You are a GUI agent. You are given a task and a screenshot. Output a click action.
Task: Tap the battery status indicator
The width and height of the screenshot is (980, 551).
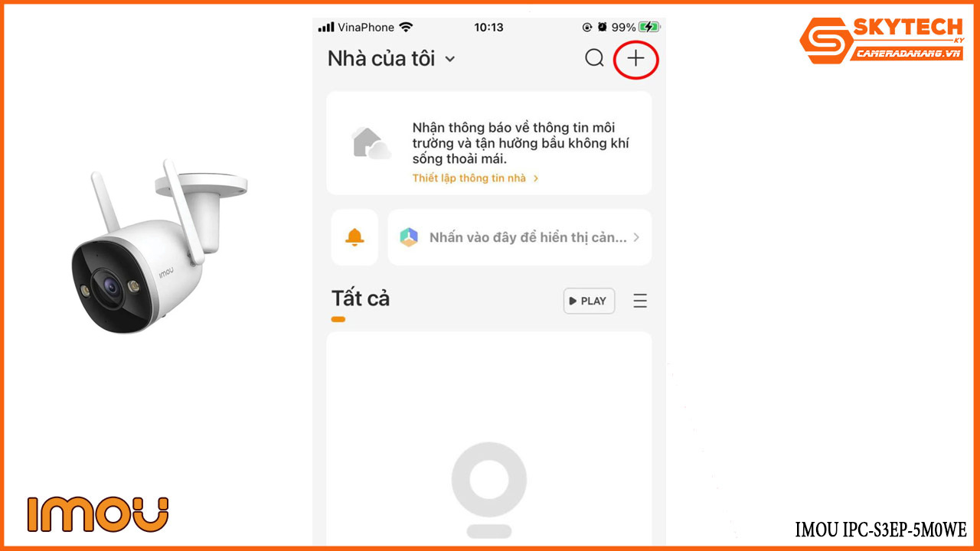click(x=648, y=27)
